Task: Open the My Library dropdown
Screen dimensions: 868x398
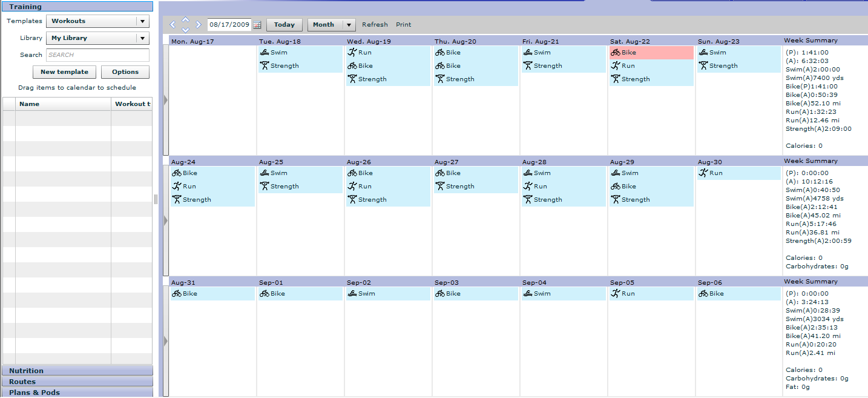Action: (97, 38)
